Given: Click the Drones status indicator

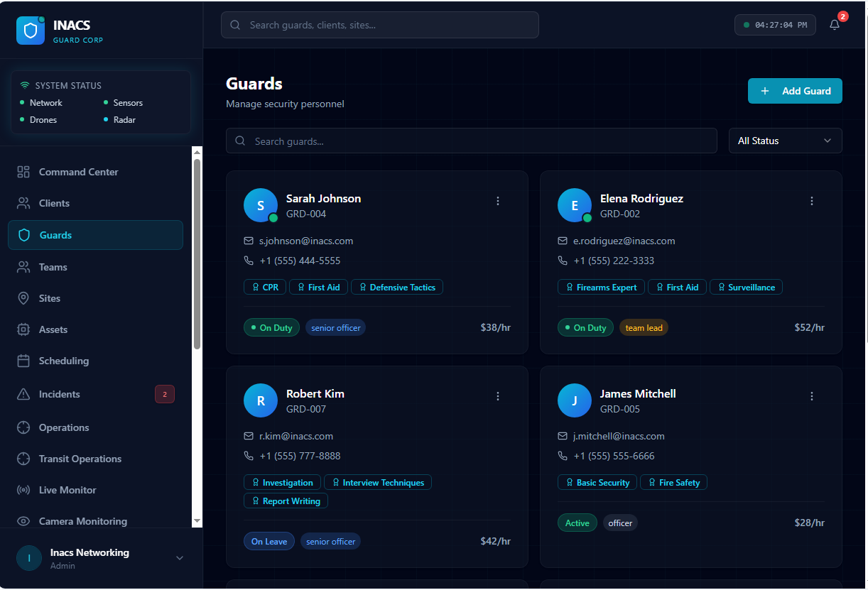Looking at the screenshot, I should coord(38,119).
